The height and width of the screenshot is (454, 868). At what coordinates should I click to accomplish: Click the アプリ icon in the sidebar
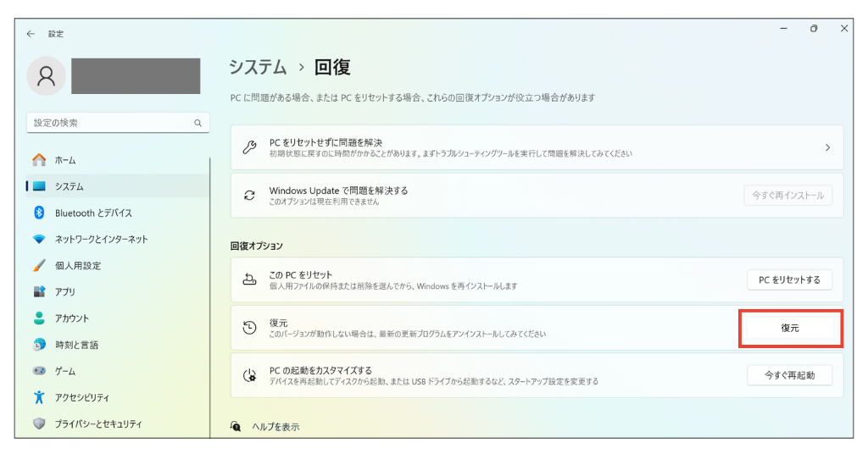pyautogui.click(x=39, y=291)
